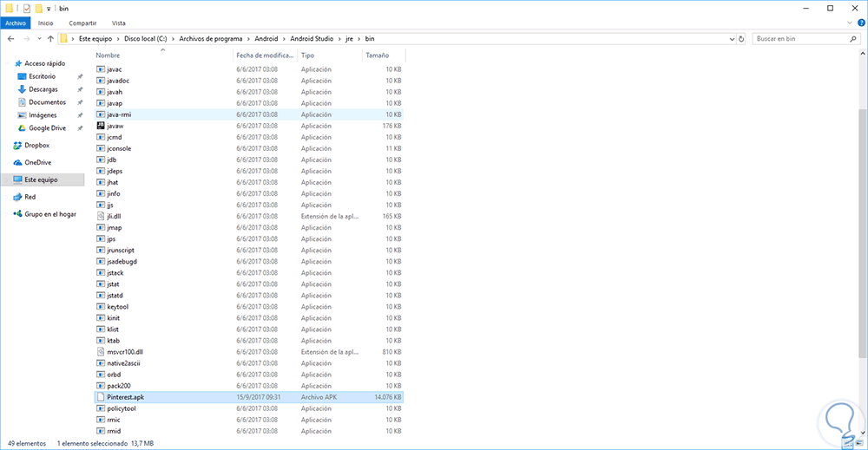Expand the breadcrumb arrow after jre
Viewport: 868px width, 450px height.
359,39
